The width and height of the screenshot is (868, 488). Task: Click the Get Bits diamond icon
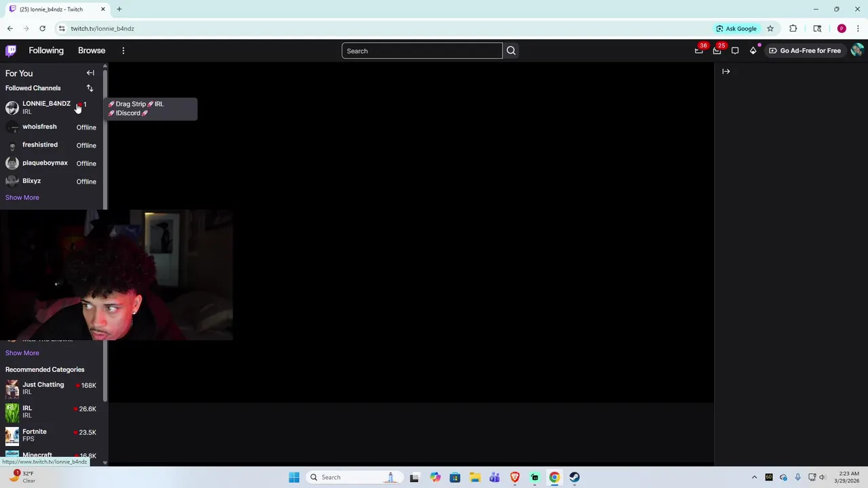click(753, 51)
